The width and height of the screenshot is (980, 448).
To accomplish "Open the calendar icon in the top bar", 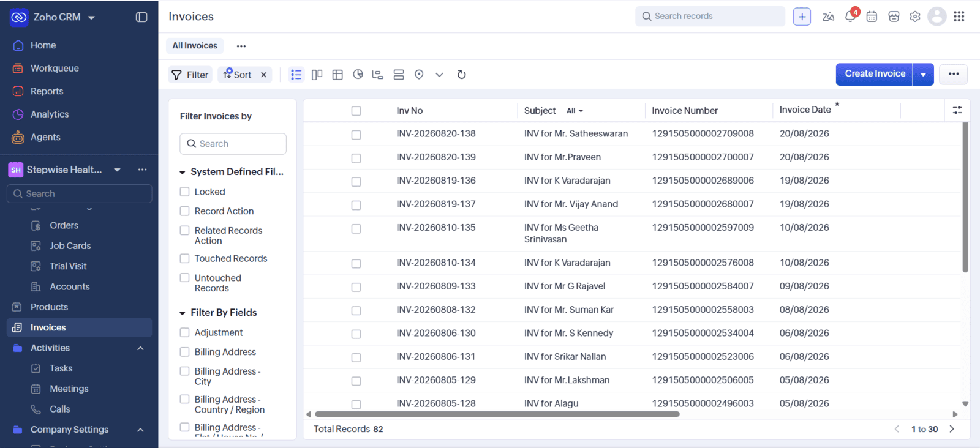I will pyautogui.click(x=872, y=17).
